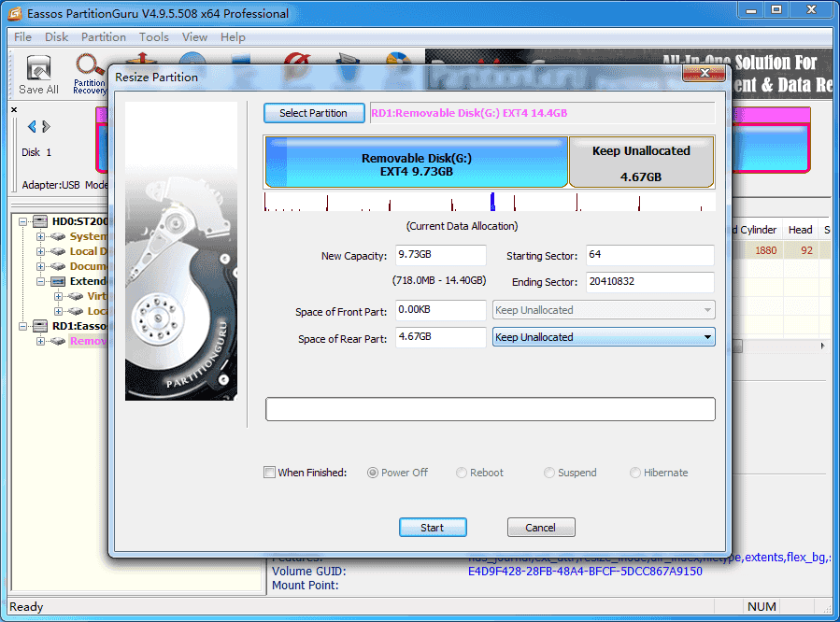
Task: Open the View menu
Action: (194, 37)
